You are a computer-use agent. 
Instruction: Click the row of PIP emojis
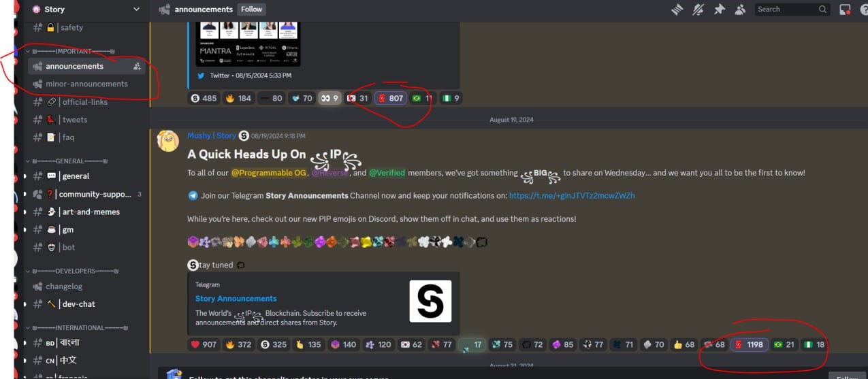tap(338, 242)
